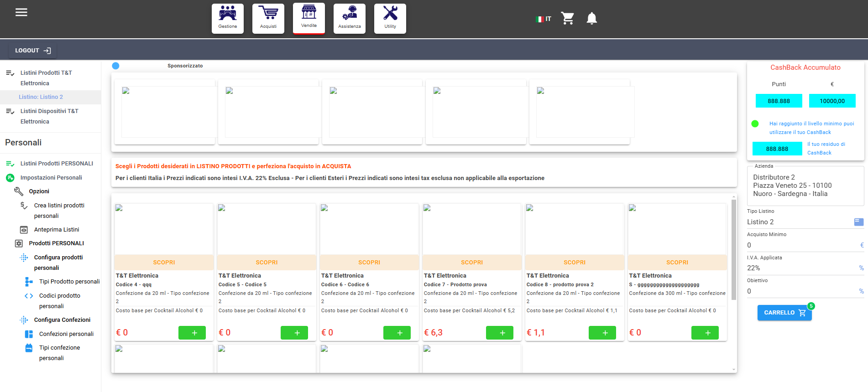Click the Opzioni wrench icon
The width and height of the screenshot is (868, 392).
click(x=19, y=191)
